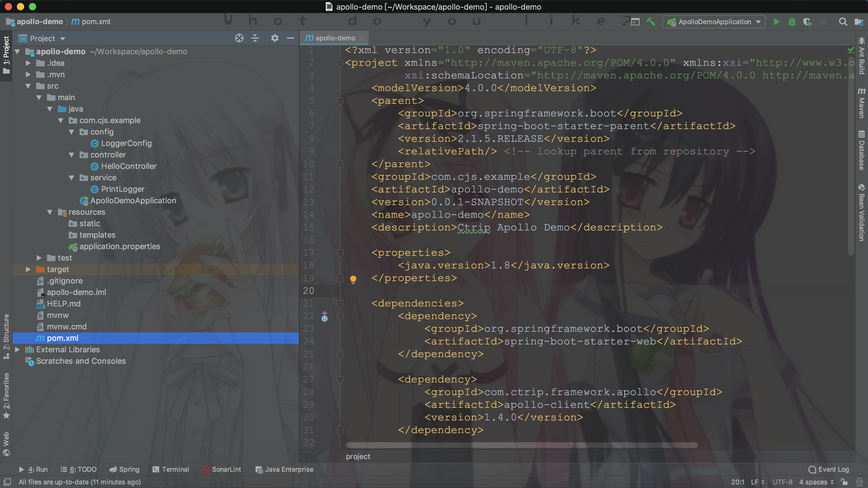Collapse the resources folder
The width and height of the screenshot is (868, 488).
tap(50, 212)
